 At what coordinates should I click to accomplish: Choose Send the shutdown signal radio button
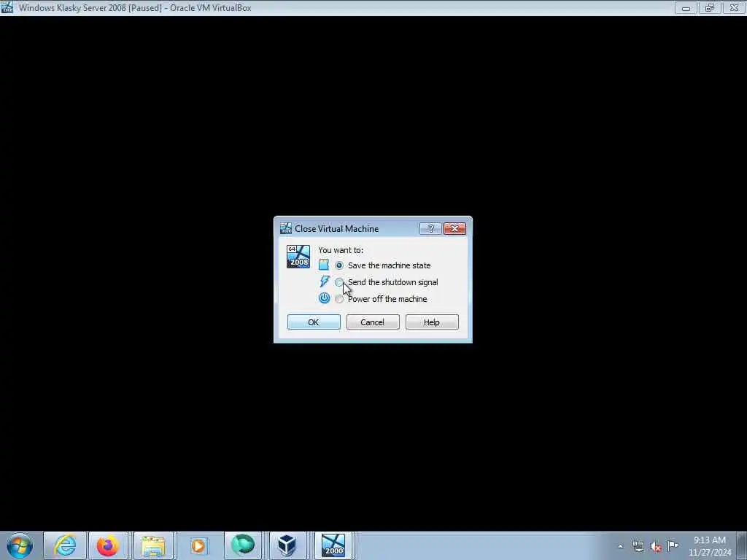(x=339, y=282)
